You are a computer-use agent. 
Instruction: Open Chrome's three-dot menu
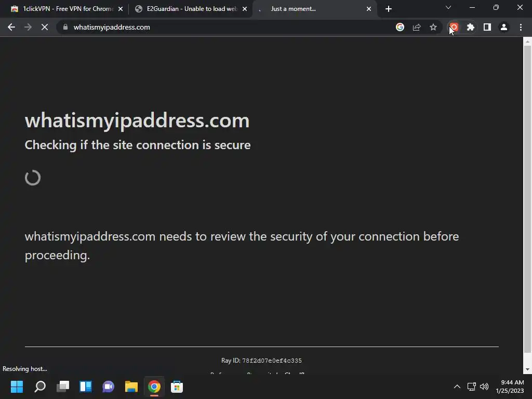tap(521, 27)
